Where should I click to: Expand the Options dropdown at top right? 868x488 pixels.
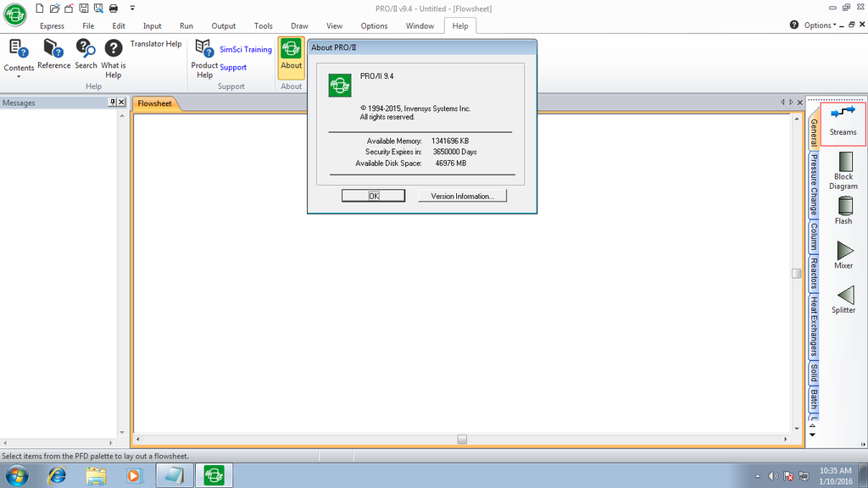coord(821,25)
